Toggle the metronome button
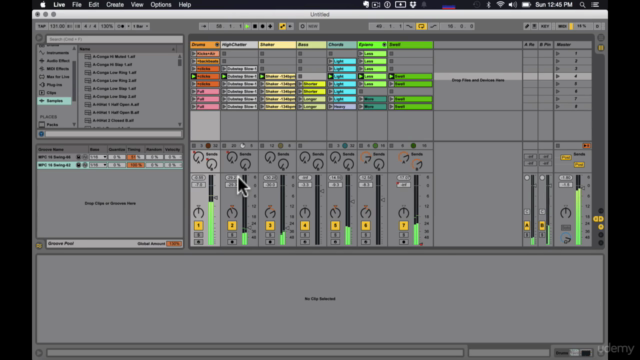 tap(120, 26)
